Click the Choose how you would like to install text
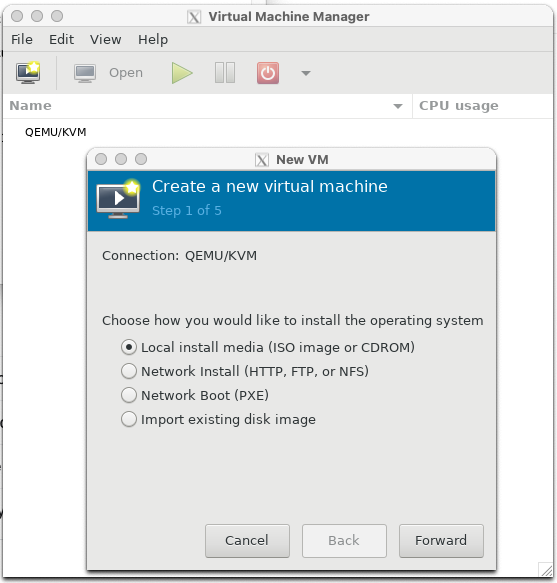 point(293,321)
